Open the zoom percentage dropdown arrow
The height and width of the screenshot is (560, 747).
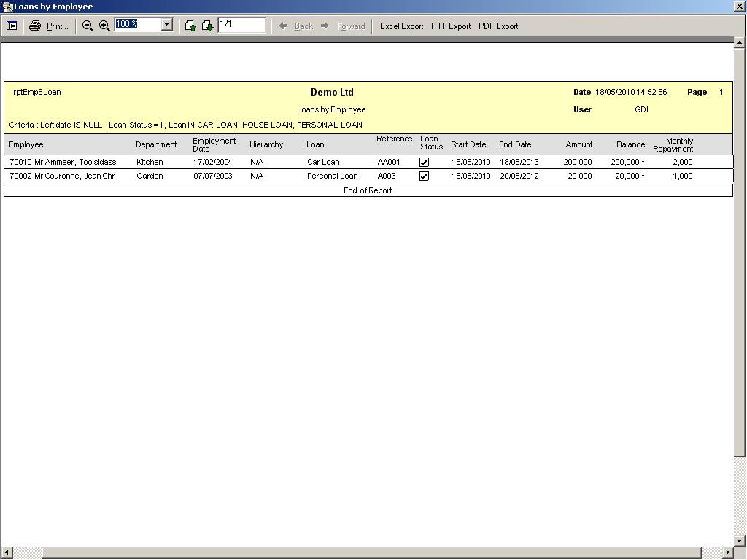pyautogui.click(x=166, y=25)
